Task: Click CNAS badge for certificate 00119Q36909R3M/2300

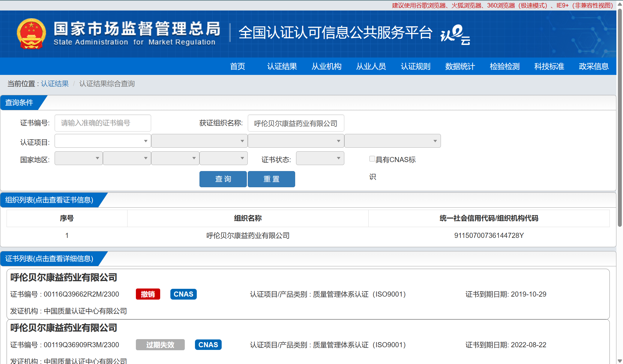Action: click(x=208, y=345)
